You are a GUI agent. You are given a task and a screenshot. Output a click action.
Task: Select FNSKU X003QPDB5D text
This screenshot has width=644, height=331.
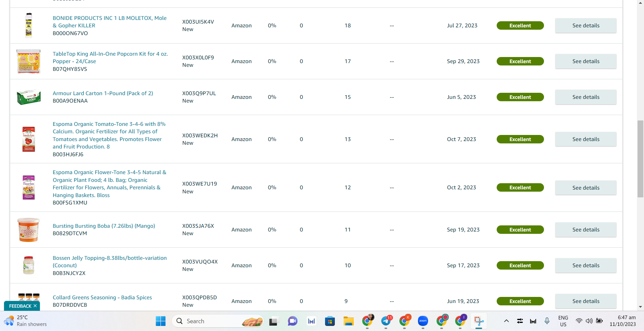click(x=199, y=297)
